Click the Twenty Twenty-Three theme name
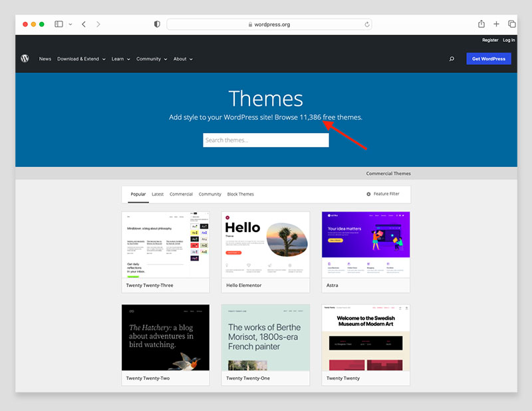532x411 pixels. point(150,285)
